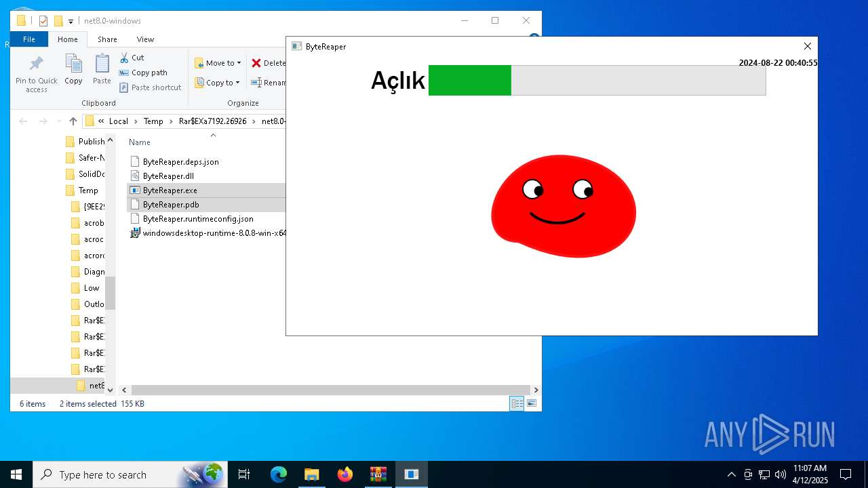Click the Pin to Quick access icon
Viewport: 868px width, 488px height.
[x=37, y=74]
